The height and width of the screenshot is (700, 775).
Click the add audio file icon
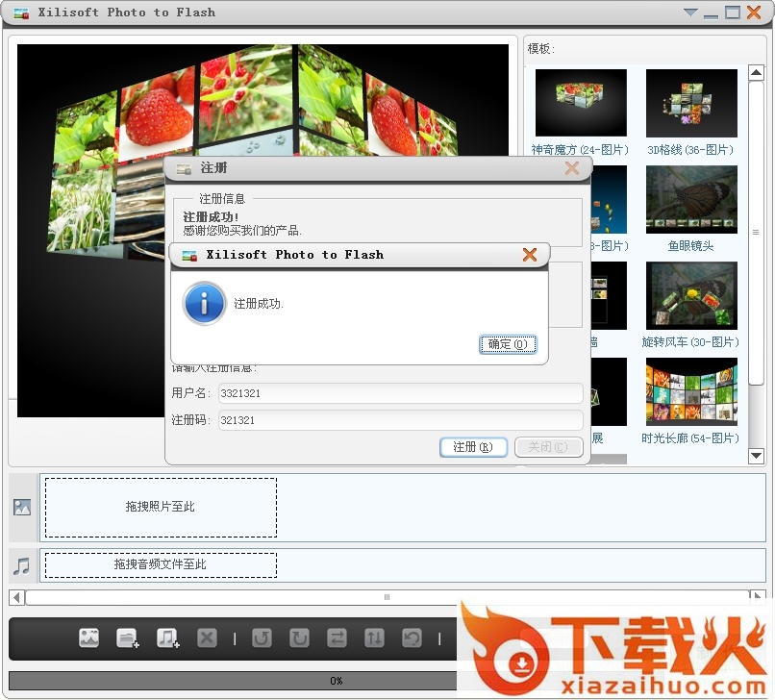point(167,638)
